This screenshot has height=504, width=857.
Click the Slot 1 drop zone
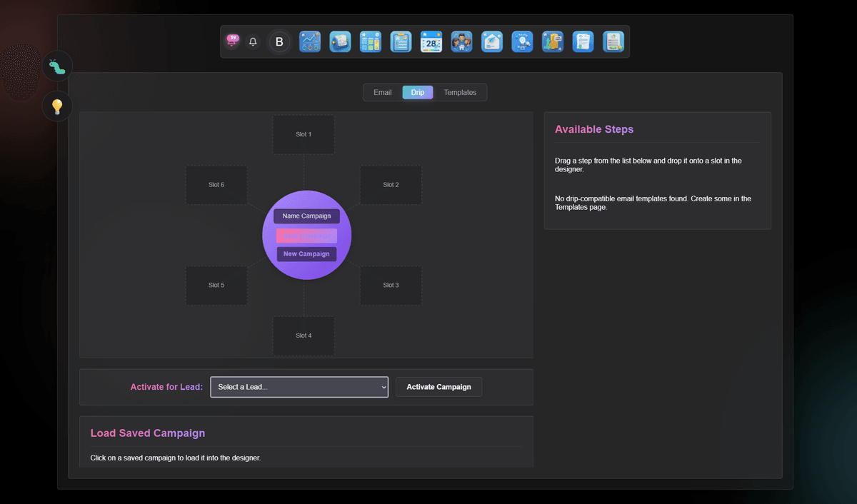[x=304, y=134]
